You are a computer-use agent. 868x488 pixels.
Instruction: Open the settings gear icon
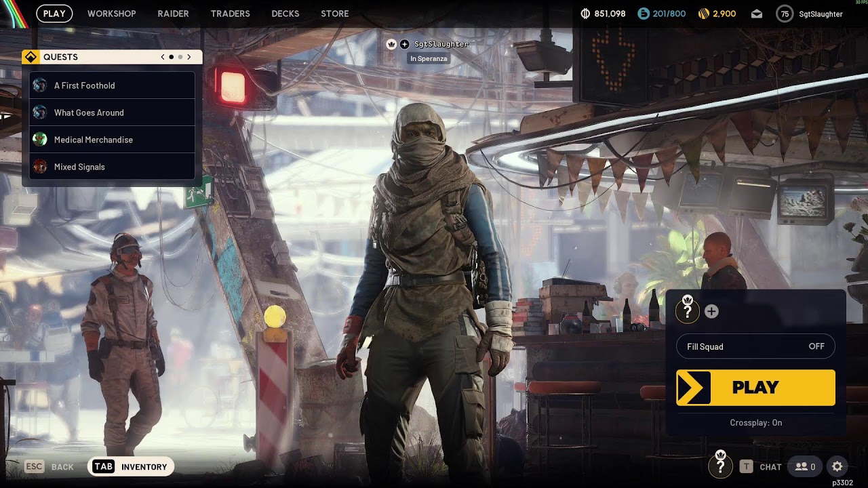[x=837, y=466]
